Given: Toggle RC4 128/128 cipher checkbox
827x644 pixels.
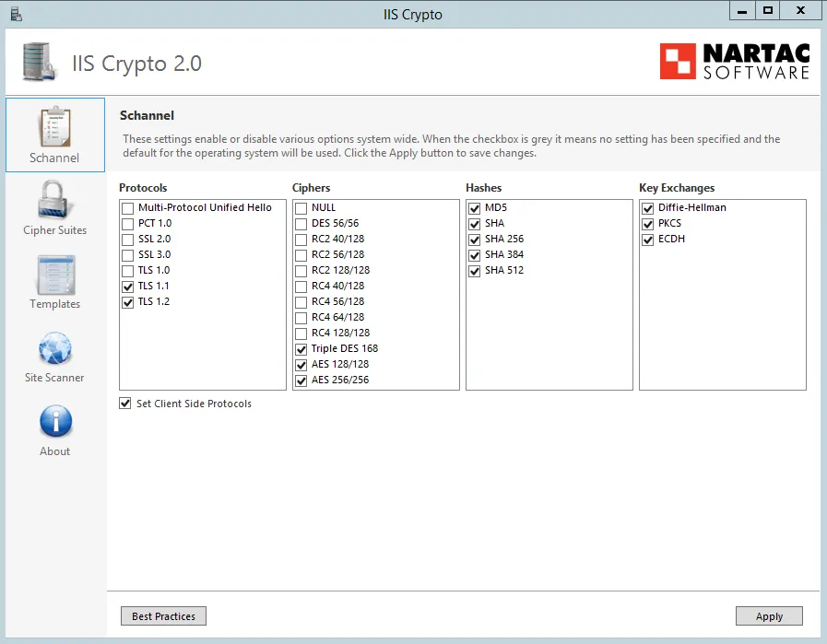Looking at the screenshot, I should (x=301, y=334).
